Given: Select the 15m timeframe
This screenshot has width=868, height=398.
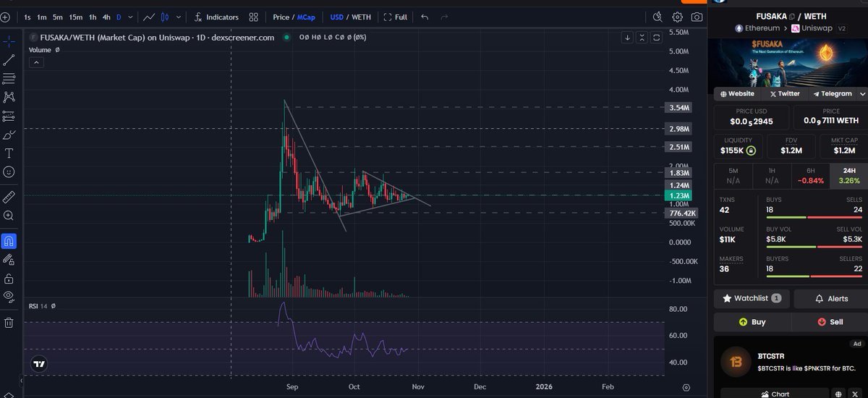Looking at the screenshot, I should point(76,17).
